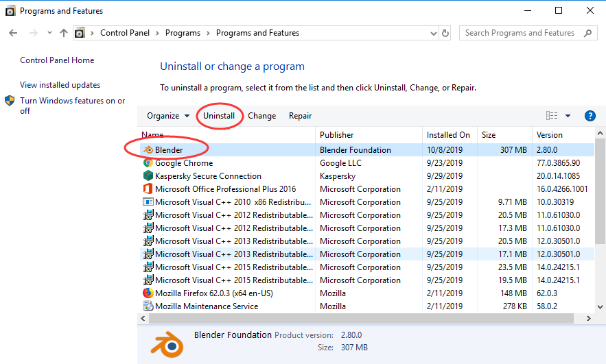The width and height of the screenshot is (606, 364).
Task: Click the Forward navigation arrow
Action: tap(34, 33)
